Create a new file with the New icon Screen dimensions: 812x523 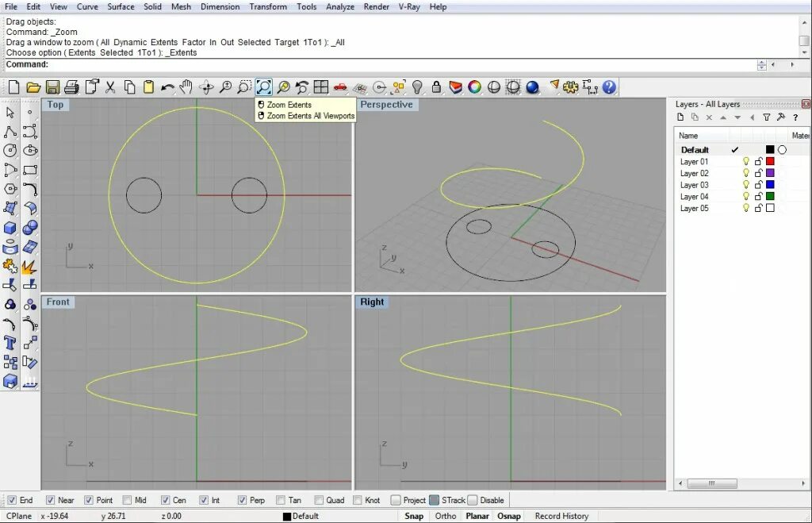pos(14,87)
